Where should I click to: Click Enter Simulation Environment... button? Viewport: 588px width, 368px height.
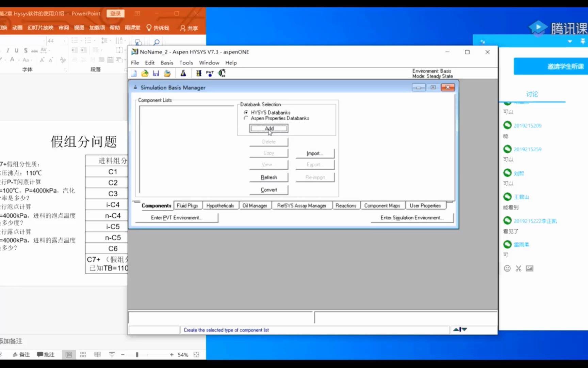click(x=412, y=217)
